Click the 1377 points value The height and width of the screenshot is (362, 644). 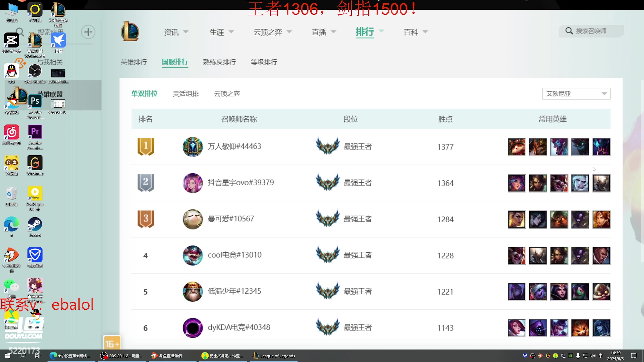pyautogui.click(x=445, y=147)
